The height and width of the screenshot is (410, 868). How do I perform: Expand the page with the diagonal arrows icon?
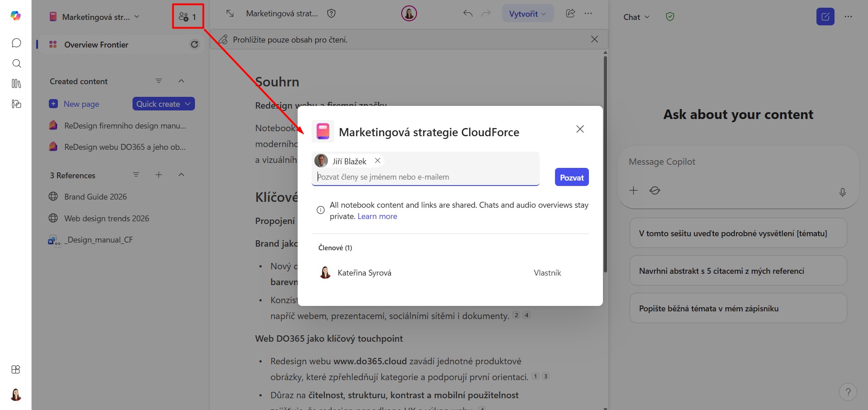tap(230, 14)
